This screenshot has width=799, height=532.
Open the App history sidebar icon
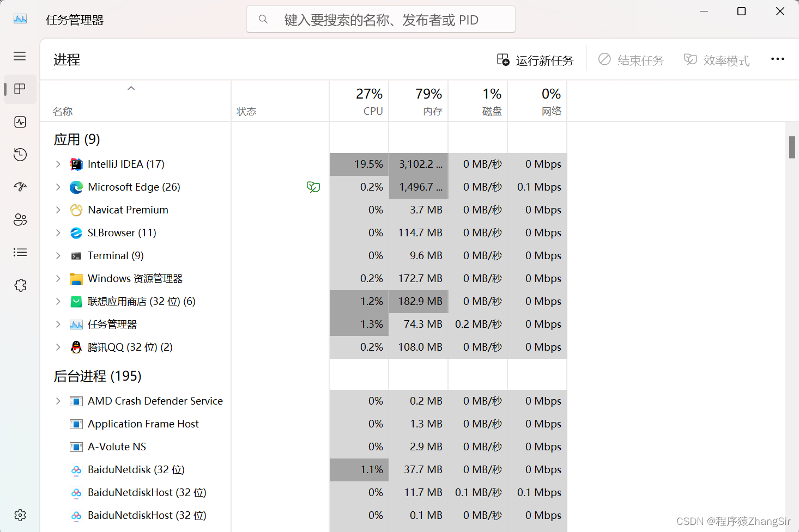coord(20,155)
